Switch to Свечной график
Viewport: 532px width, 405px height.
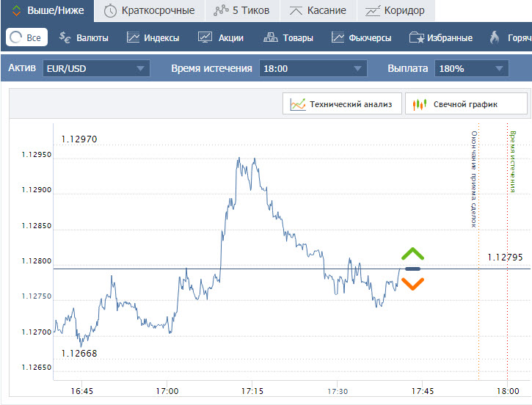pyautogui.click(x=466, y=103)
